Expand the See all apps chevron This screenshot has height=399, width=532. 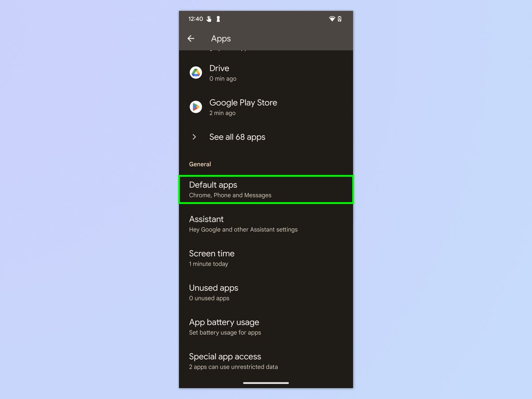[194, 137]
